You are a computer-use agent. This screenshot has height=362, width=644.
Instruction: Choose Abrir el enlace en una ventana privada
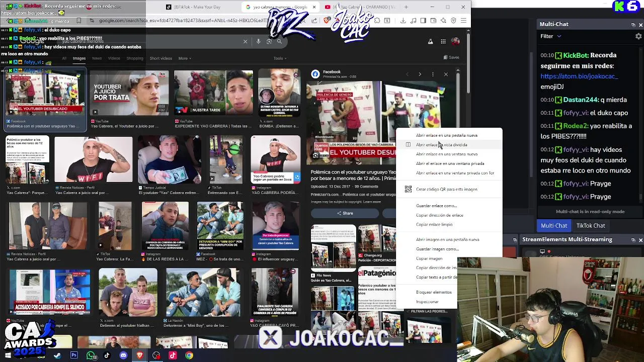point(449,163)
